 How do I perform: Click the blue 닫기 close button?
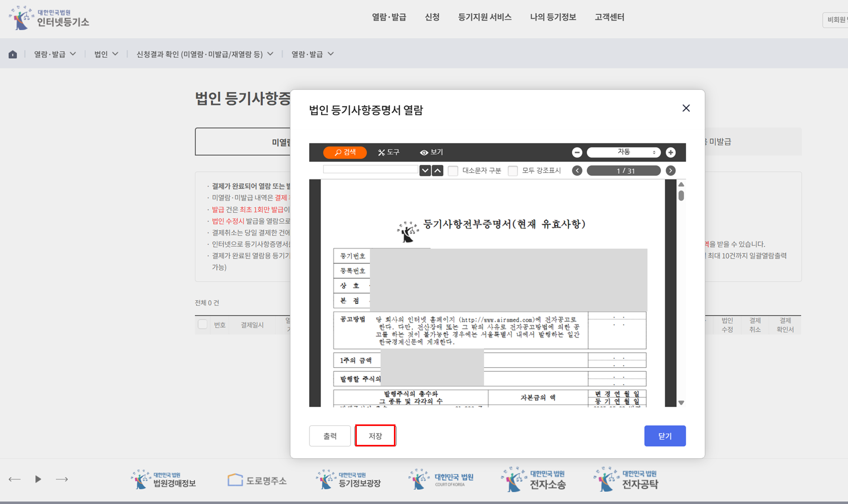click(665, 436)
